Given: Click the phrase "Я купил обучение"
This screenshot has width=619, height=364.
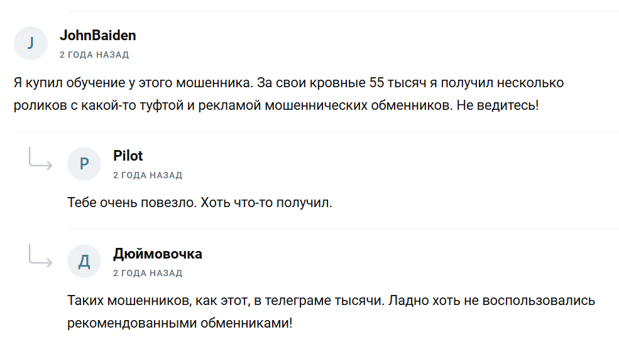Looking at the screenshot, I should tap(63, 83).
